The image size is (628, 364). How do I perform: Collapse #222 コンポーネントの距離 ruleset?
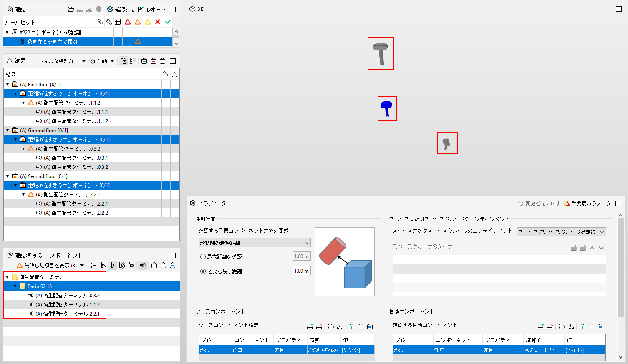tap(7, 32)
